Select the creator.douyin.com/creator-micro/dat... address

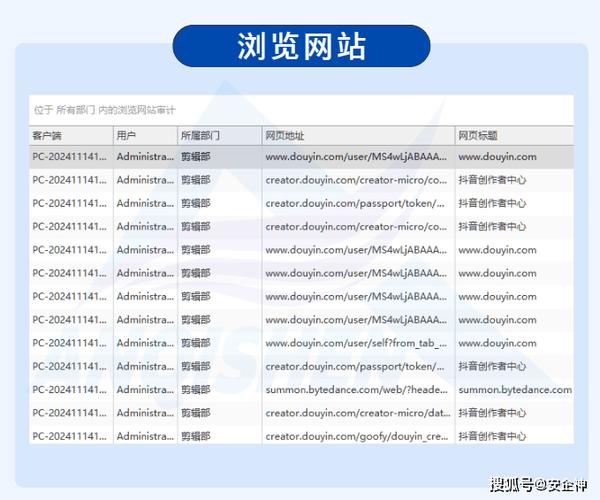(358, 413)
